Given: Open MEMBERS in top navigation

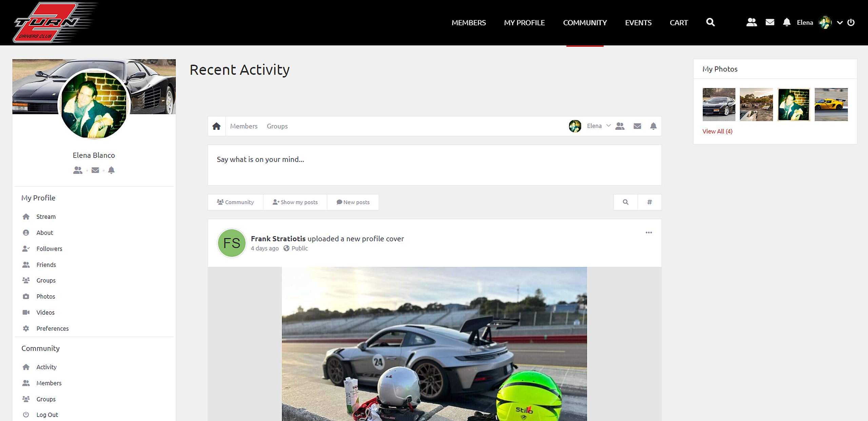Looking at the screenshot, I should (469, 23).
